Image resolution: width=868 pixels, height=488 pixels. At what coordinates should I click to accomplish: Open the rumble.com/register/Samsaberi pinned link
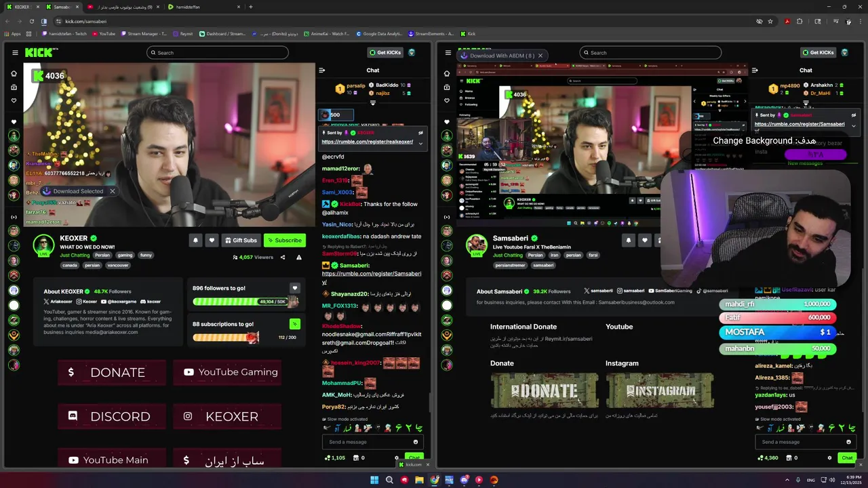[800, 124]
